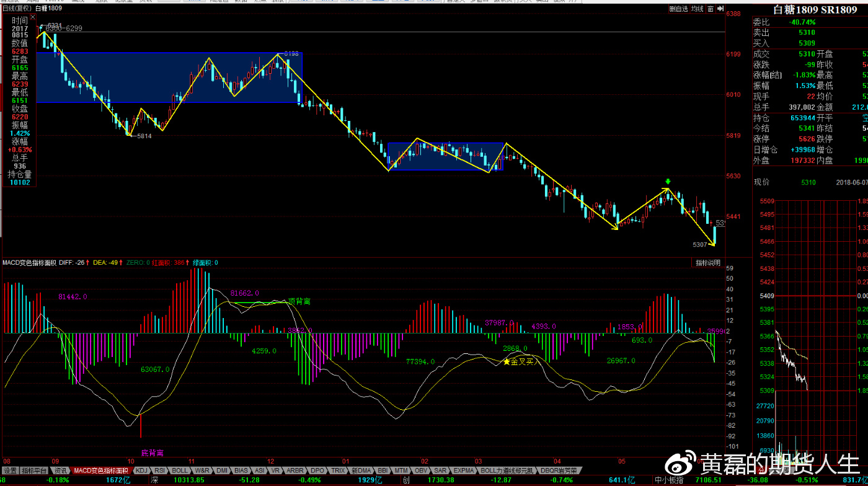Click the 窗 window button

(711, 9)
